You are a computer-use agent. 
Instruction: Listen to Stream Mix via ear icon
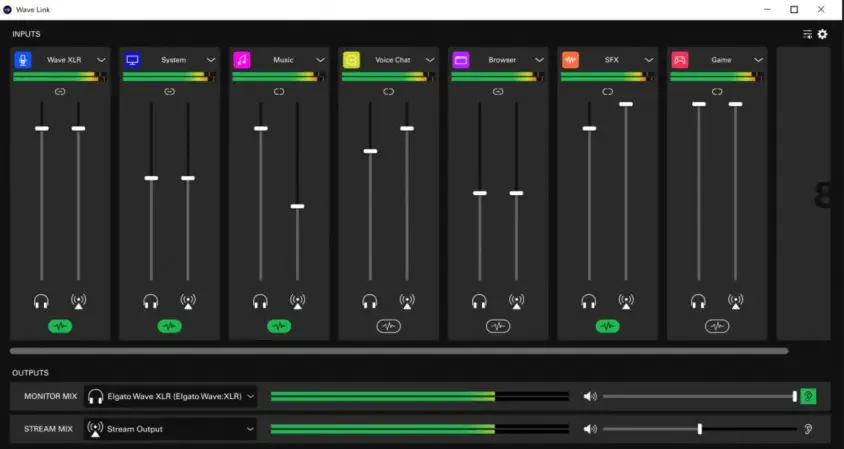click(x=808, y=429)
